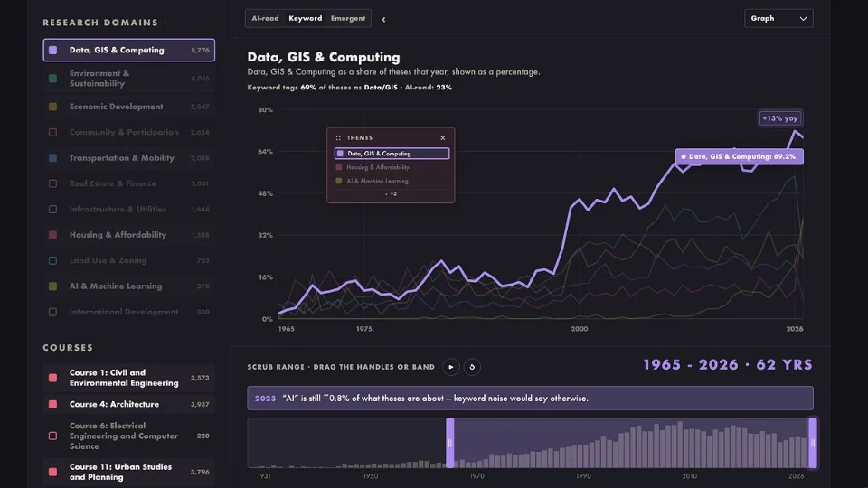Click the left timeline range handle
868x488 pixels.
[x=450, y=443]
